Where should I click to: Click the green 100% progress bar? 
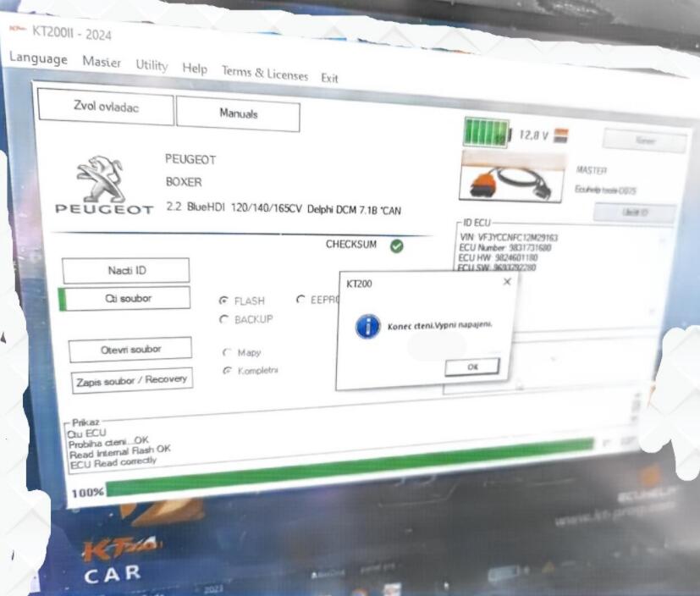tap(350, 466)
